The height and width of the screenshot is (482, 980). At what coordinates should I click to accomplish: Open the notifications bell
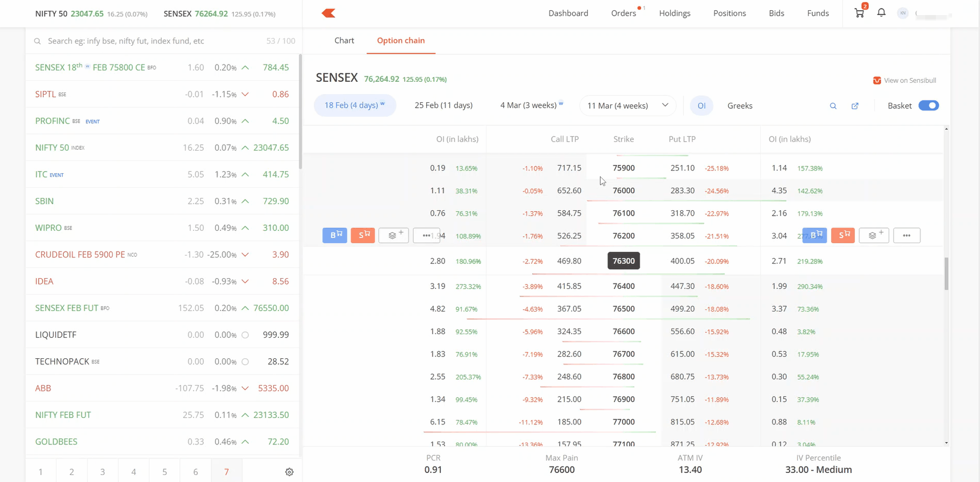(881, 12)
